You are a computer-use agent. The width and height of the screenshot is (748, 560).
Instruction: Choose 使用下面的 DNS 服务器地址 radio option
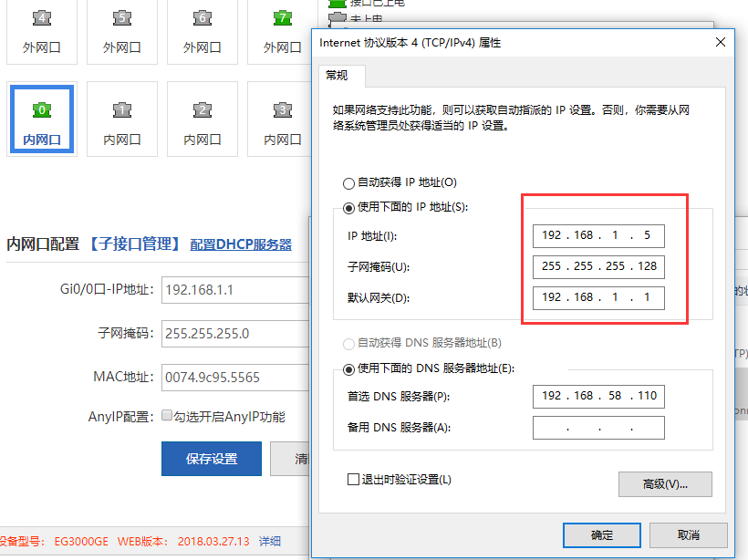click(348, 369)
